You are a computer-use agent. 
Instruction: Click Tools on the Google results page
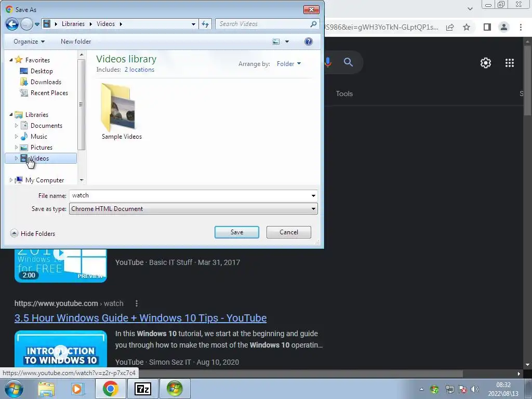[344, 94]
